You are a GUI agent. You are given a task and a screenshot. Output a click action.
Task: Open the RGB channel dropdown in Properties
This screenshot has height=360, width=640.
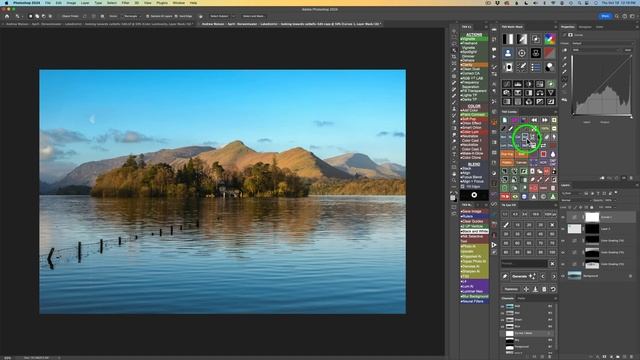click(x=595, y=50)
